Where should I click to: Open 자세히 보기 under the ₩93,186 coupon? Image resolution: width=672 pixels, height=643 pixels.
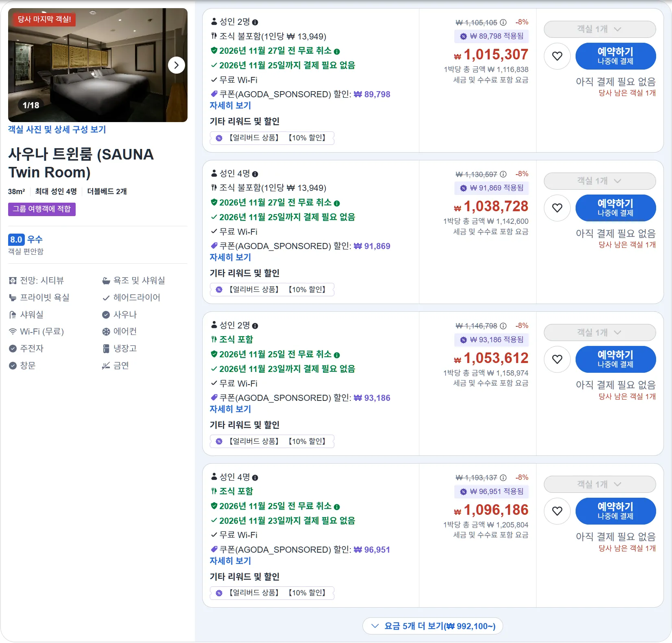[x=230, y=409]
